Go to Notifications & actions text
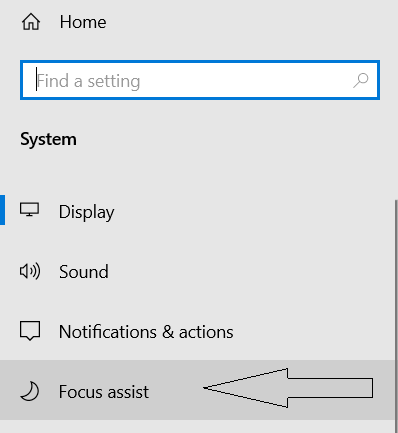Screen dimensions: 398x433 pos(146,332)
